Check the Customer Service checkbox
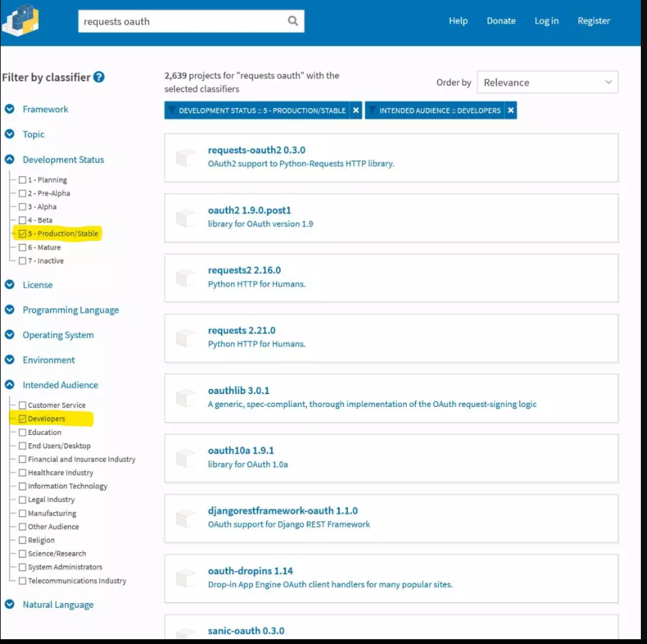 click(23, 406)
